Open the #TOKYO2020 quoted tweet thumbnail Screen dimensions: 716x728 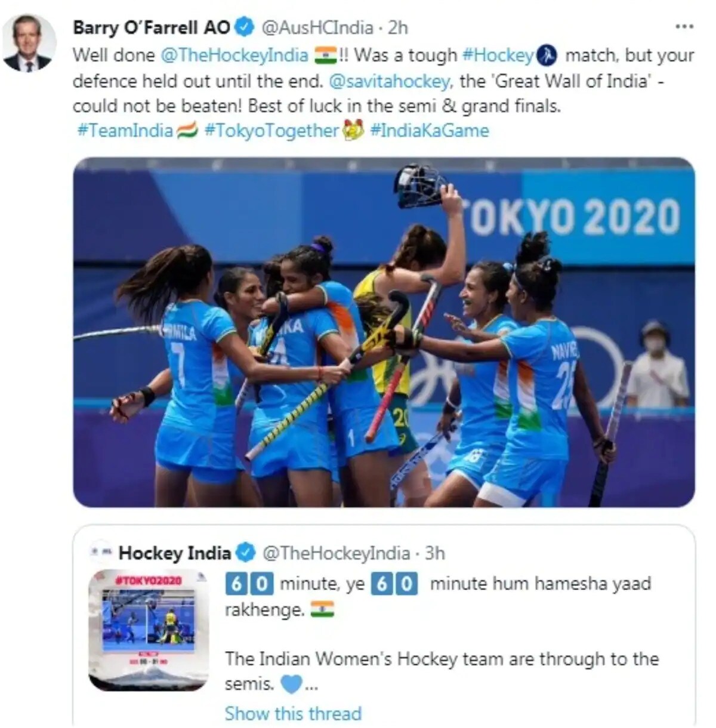click(148, 630)
